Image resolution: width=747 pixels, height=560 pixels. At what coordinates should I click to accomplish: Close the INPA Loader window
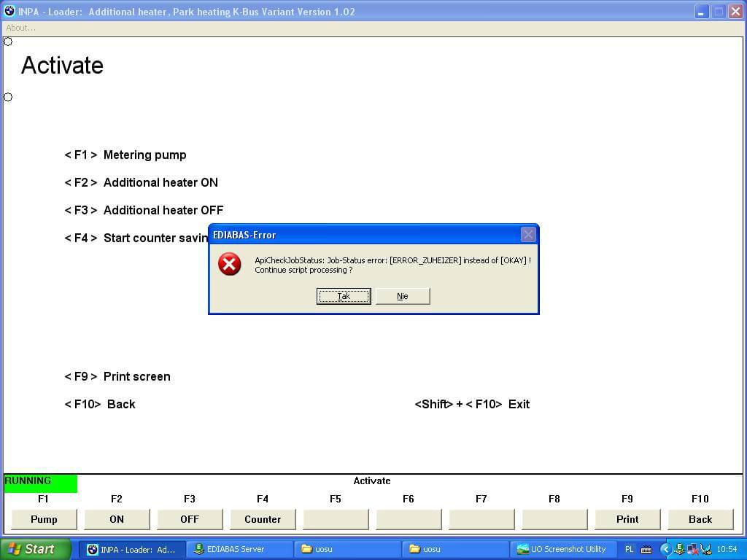point(736,12)
